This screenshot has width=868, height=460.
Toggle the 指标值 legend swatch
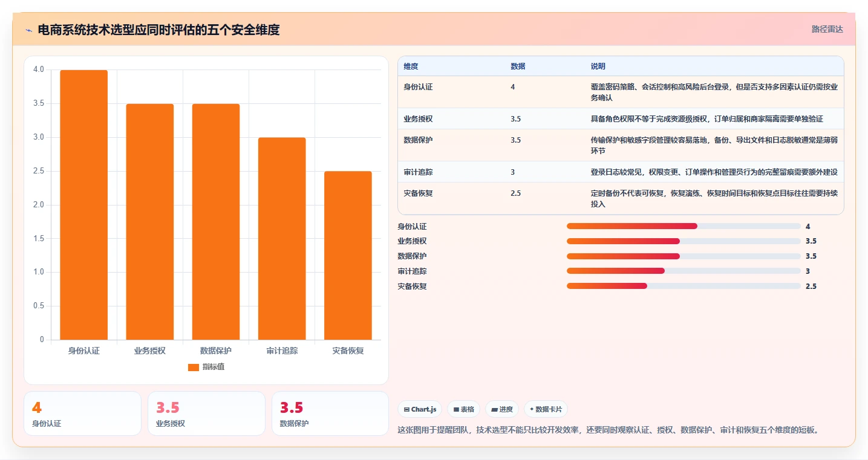coord(194,367)
